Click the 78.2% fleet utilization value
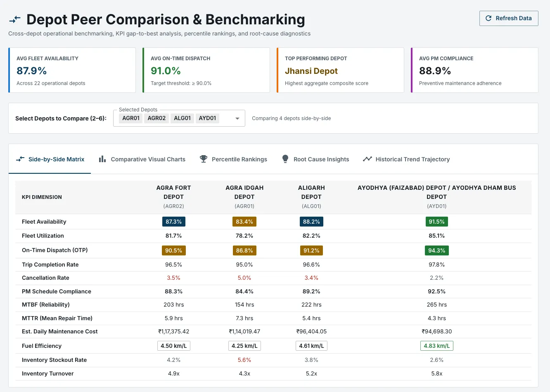This screenshot has height=392, width=550. (244, 236)
